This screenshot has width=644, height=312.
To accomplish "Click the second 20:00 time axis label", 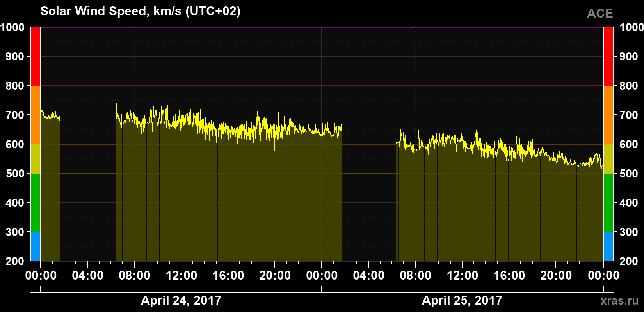I will coord(556,275).
